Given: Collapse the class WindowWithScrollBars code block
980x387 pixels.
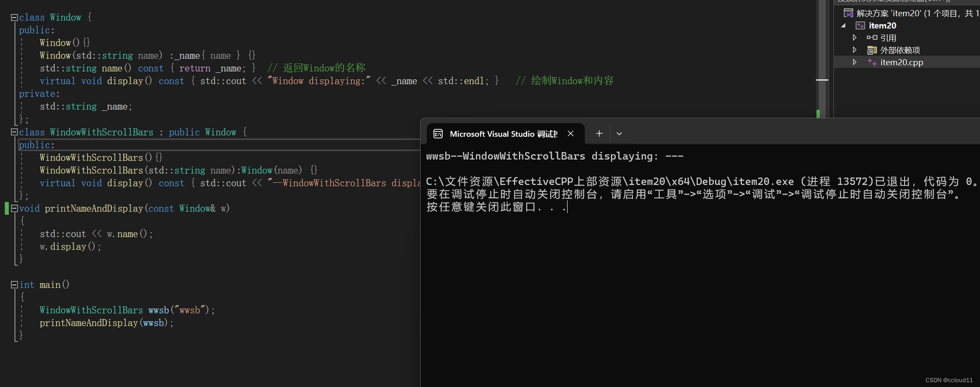Looking at the screenshot, I should (14, 132).
